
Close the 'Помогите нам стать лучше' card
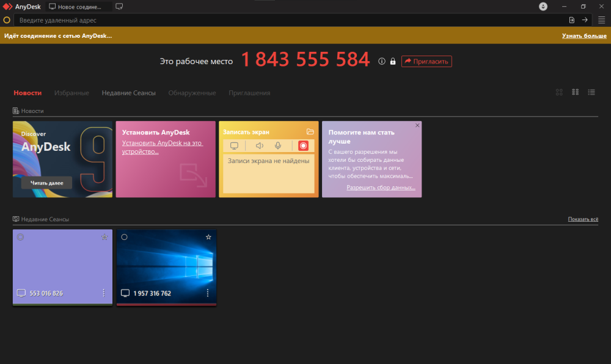(x=417, y=125)
